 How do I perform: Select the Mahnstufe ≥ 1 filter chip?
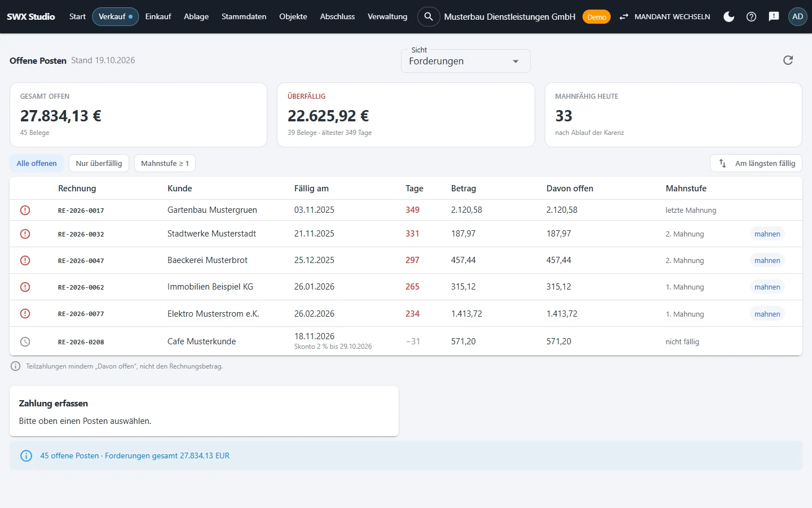pos(165,163)
